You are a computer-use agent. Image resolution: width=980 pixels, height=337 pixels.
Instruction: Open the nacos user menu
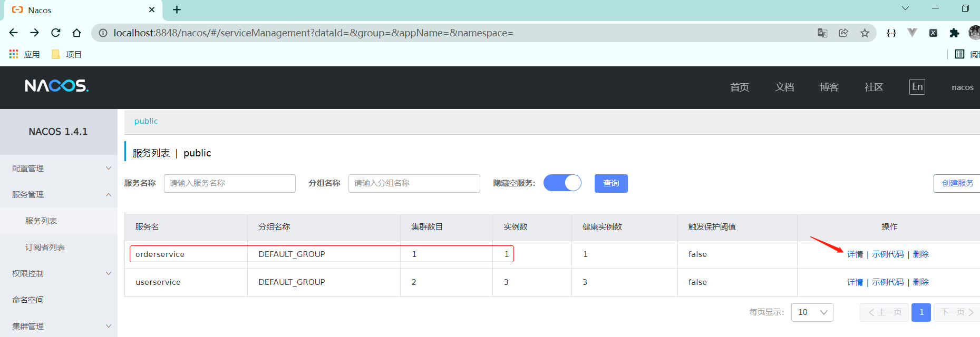pos(962,87)
